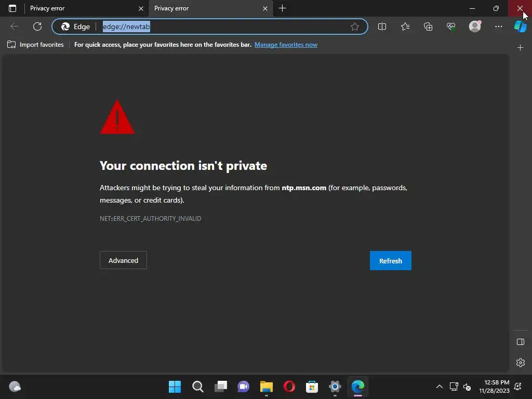Close the second Privacy error tab
This screenshot has height=399, width=532.
[265, 8]
